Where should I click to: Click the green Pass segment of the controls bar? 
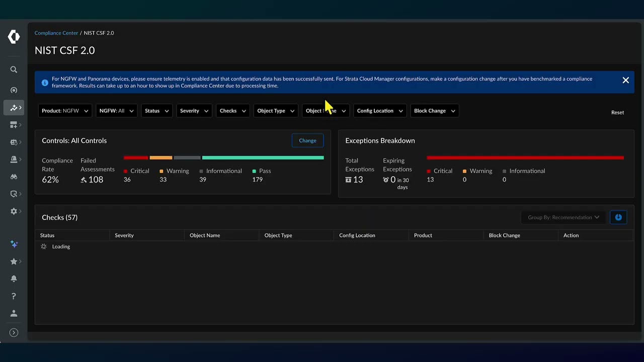(x=263, y=158)
